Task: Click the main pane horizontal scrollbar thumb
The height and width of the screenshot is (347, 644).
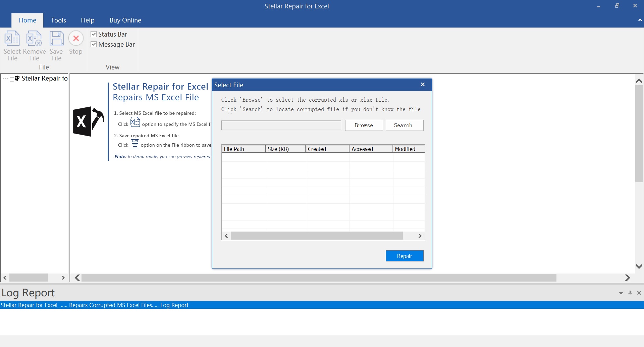Action: [319, 278]
